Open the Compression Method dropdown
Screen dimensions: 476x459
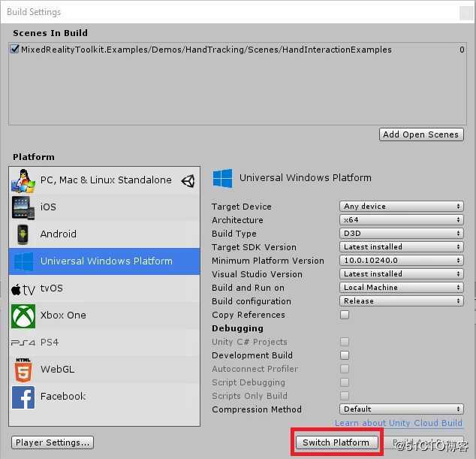[x=402, y=409]
